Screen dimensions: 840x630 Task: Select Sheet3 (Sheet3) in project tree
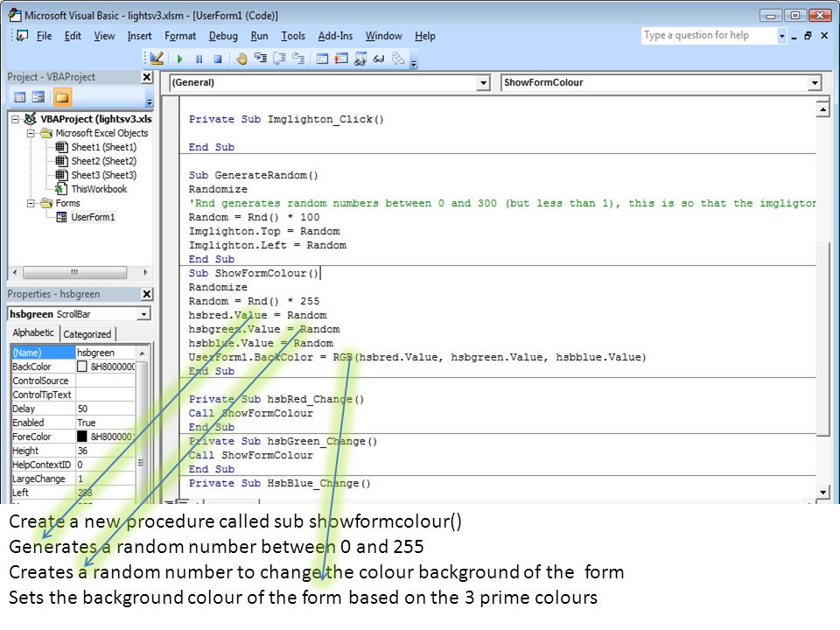pyautogui.click(x=103, y=175)
